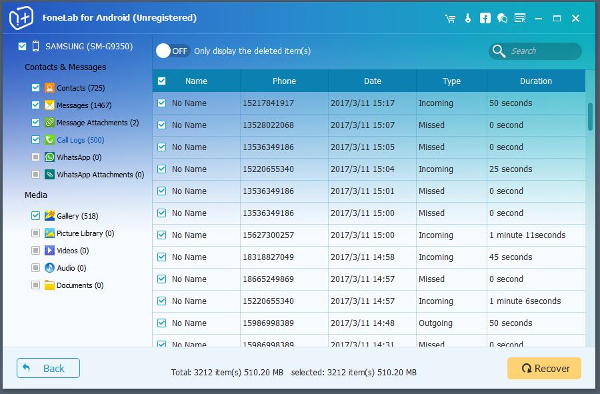The width and height of the screenshot is (600, 394).
Task: Click the call log list vertical scrollbar
Action: coord(590,116)
